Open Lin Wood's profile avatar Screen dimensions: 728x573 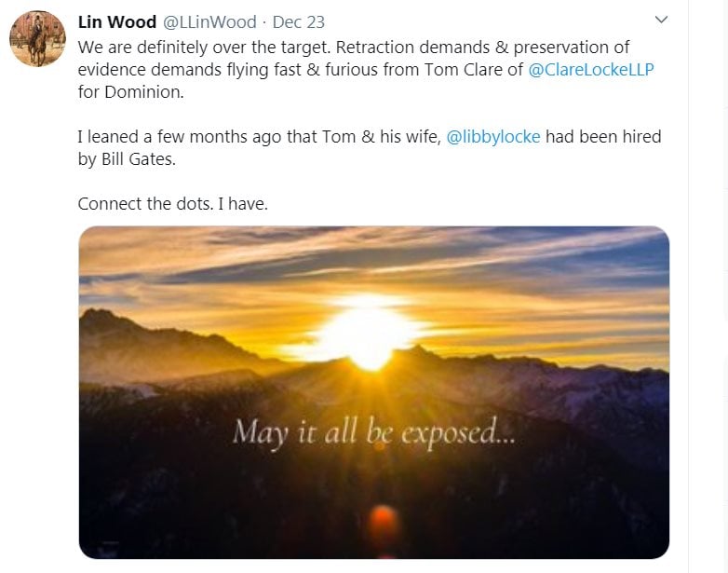(x=37, y=39)
